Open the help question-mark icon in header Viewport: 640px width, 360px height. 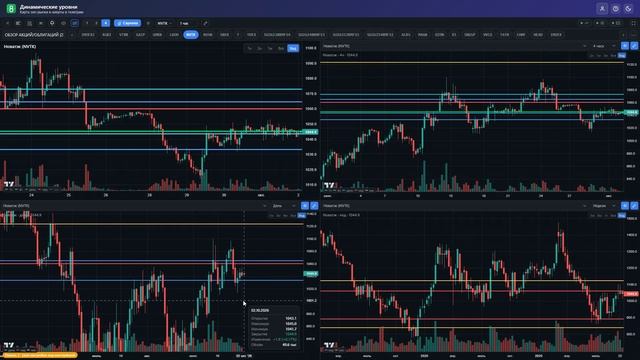click(615, 9)
